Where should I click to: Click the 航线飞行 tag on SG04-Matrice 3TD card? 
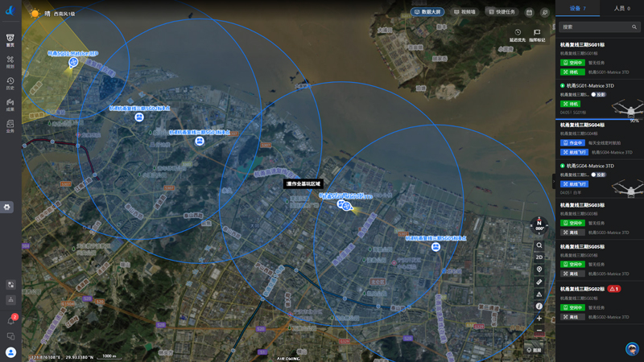click(x=574, y=184)
